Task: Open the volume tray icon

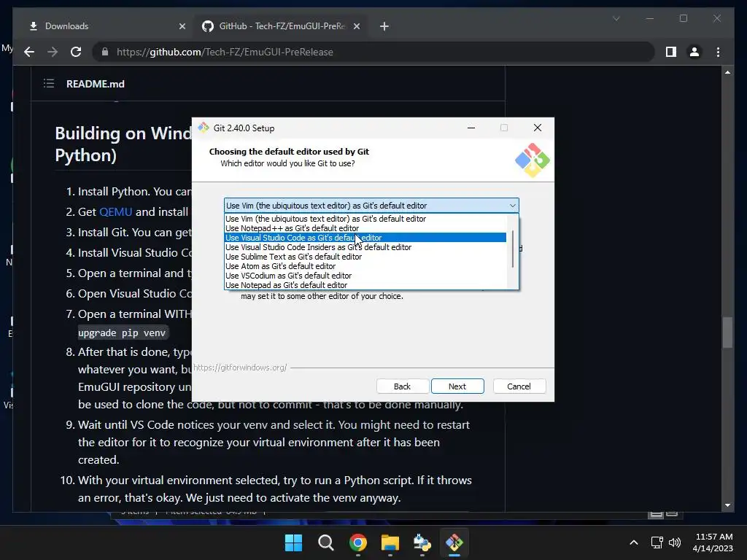Action: (x=675, y=542)
